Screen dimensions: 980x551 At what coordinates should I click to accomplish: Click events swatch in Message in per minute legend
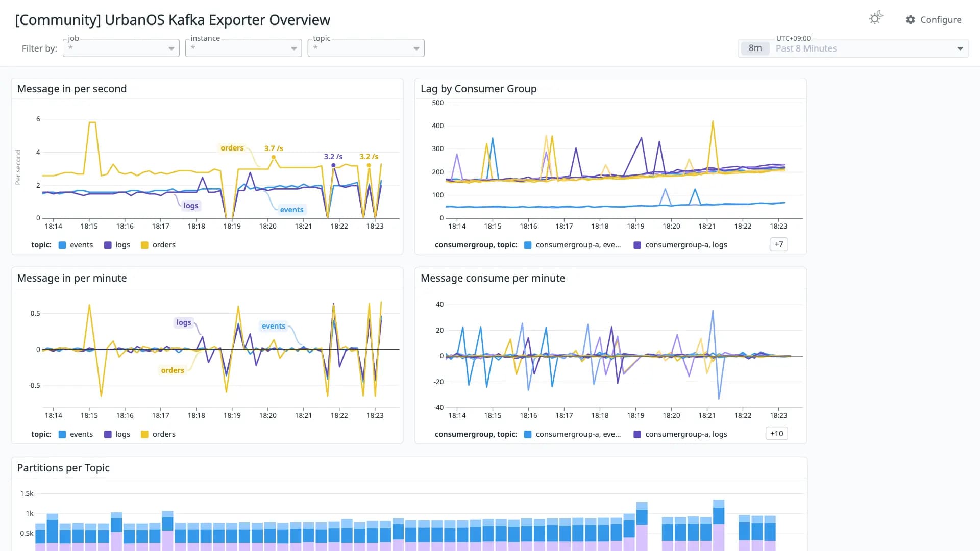click(62, 435)
